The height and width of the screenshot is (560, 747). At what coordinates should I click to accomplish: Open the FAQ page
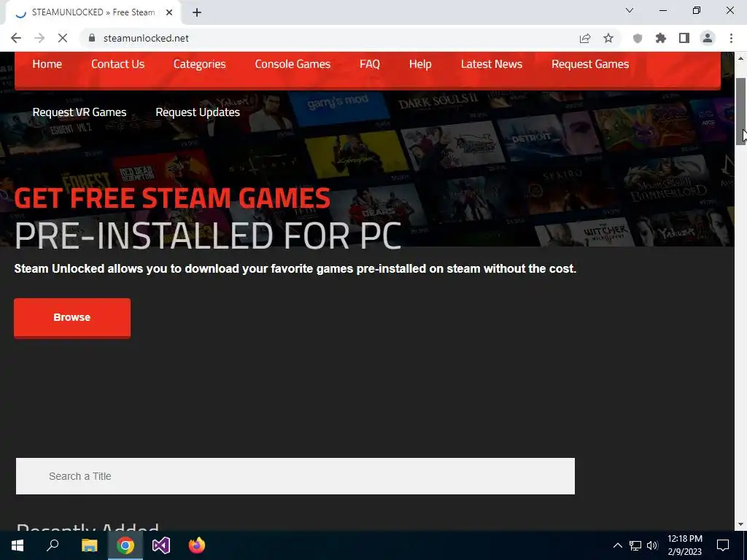pyautogui.click(x=370, y=64)
